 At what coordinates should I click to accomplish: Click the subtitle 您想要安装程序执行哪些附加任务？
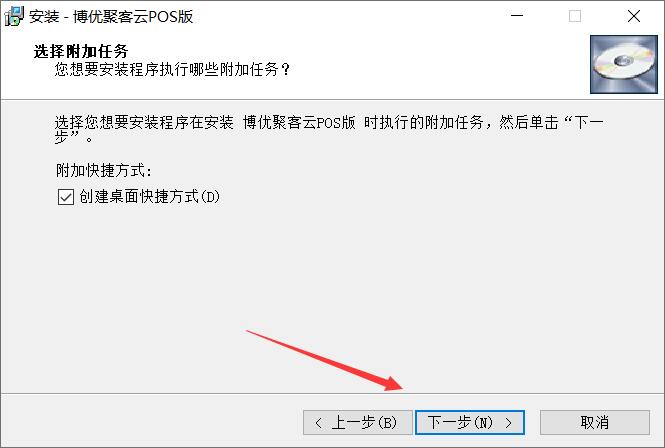pos(172,69)
